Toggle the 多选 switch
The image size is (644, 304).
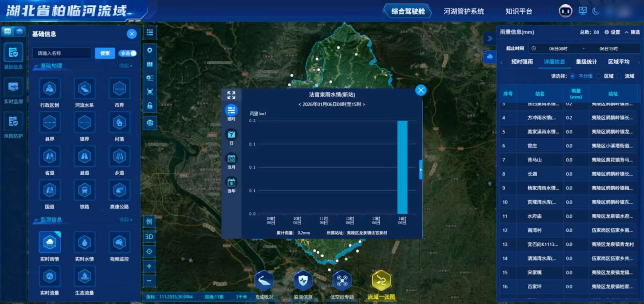point(128,53)
